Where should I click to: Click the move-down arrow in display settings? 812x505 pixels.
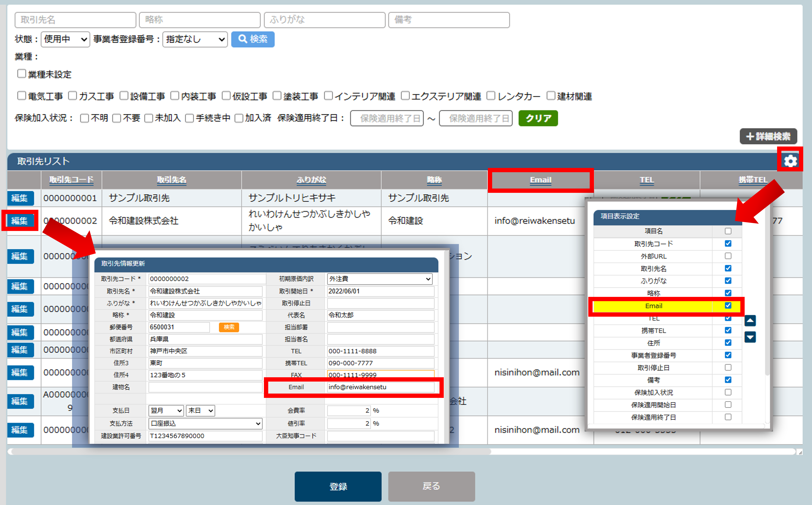(750, 337)
